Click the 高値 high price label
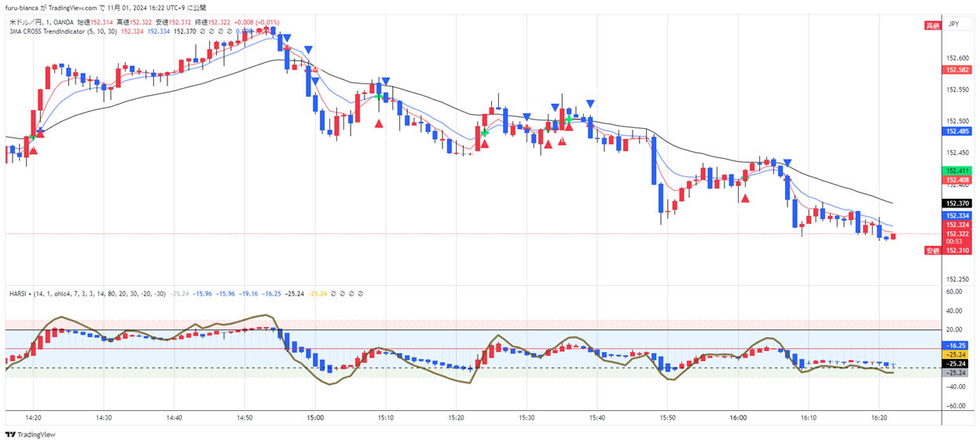The height and width of the screenshot is (444, 980). [932, 26]
